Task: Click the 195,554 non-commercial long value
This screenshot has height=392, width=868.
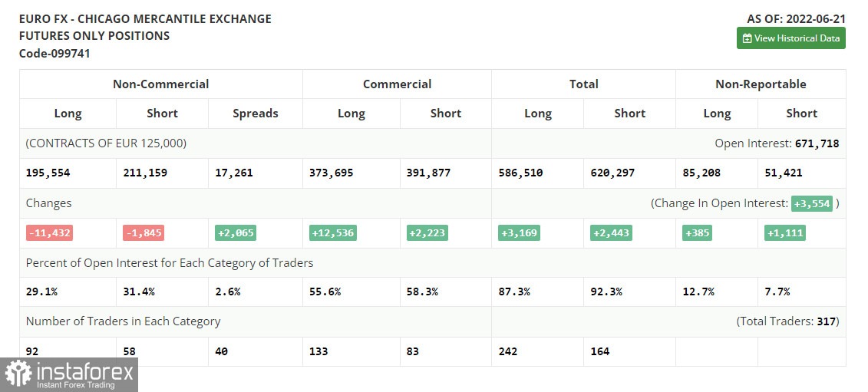Action: 48,173
